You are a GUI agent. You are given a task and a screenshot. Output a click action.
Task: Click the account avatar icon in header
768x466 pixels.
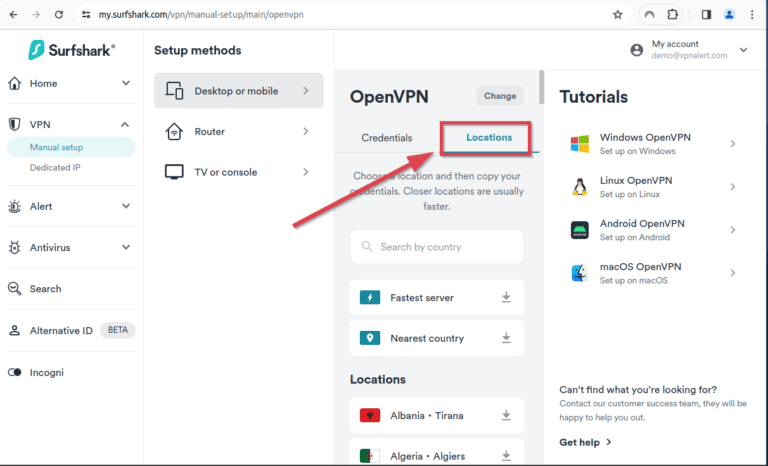click(637, 50)
